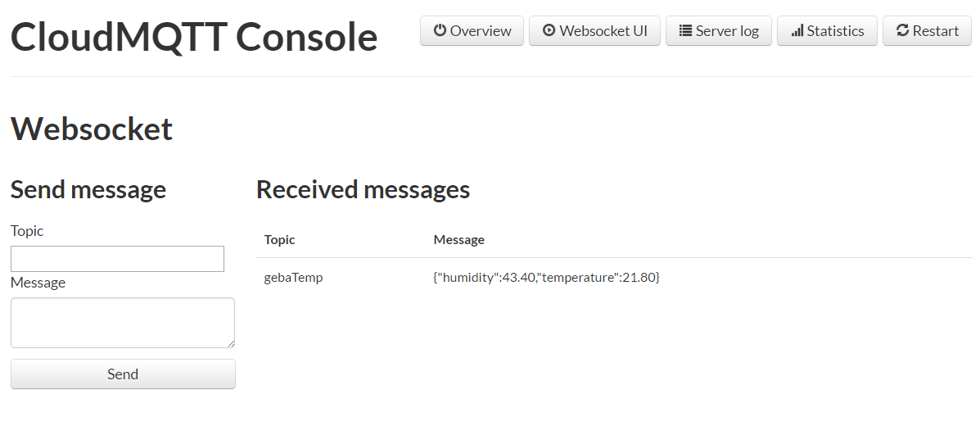Click the Received messages heading
This screenshot has height=426, width=980.
tap(363, 189)
